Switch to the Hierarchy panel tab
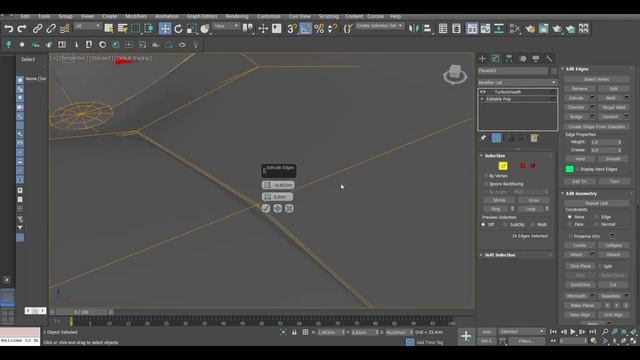 (x=509, y=59)
